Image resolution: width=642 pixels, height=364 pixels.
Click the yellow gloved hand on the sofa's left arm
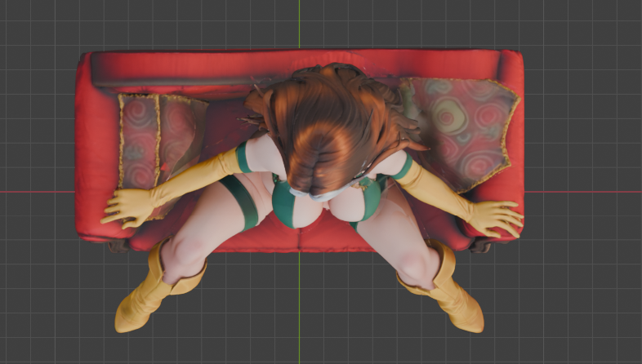pos(129,208)
